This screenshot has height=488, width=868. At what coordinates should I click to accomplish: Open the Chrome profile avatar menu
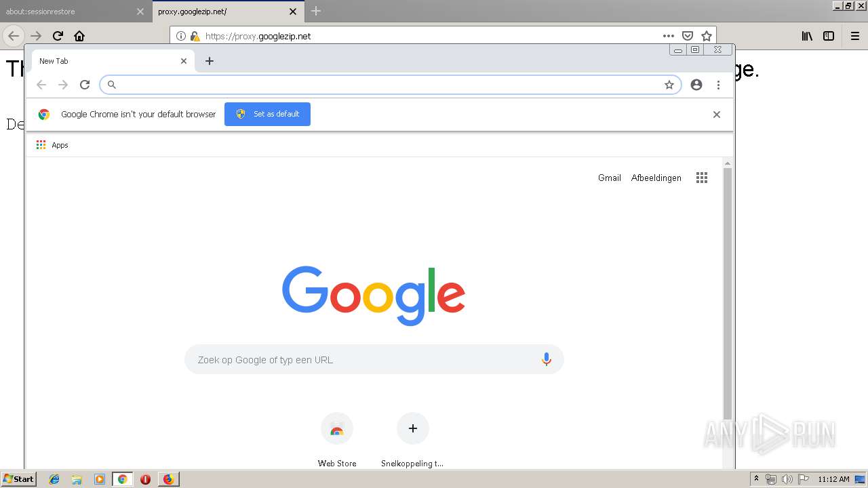[696, 85]
